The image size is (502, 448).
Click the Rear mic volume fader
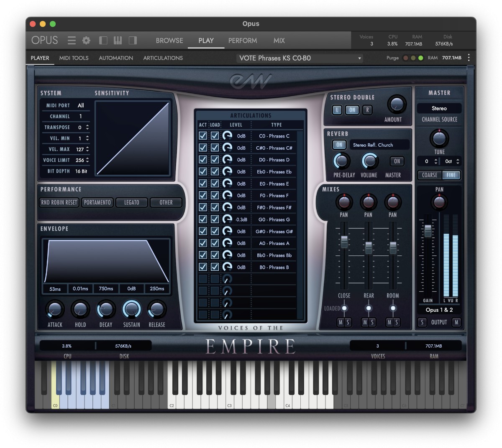pos(369,247)
